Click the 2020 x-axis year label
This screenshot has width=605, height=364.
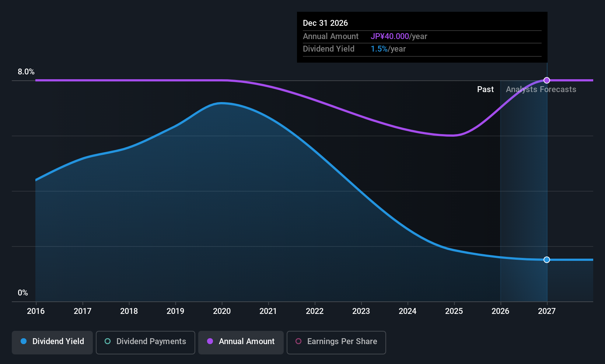click(x=222, y=311)
